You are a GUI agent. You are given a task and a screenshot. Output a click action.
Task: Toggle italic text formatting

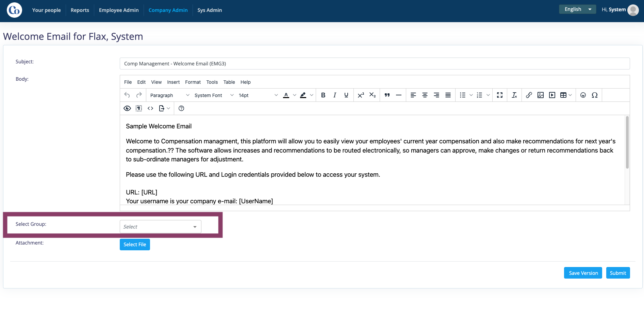point(335,95)
